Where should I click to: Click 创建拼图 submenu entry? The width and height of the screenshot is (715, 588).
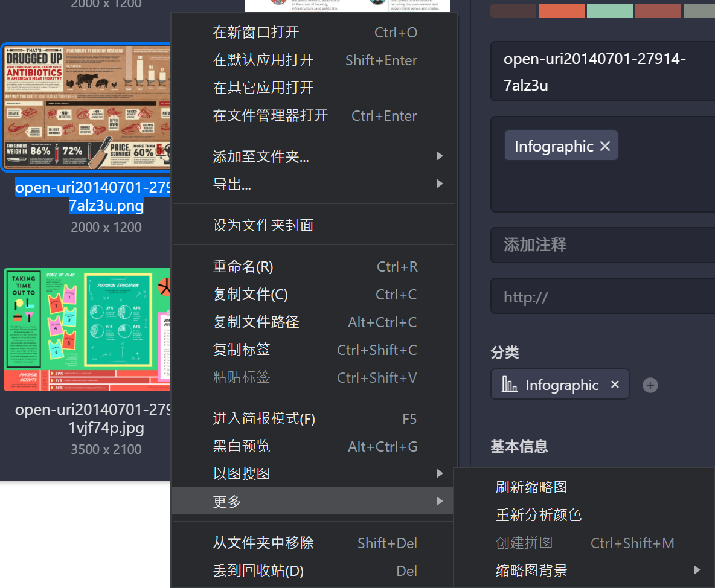(584, 543)
